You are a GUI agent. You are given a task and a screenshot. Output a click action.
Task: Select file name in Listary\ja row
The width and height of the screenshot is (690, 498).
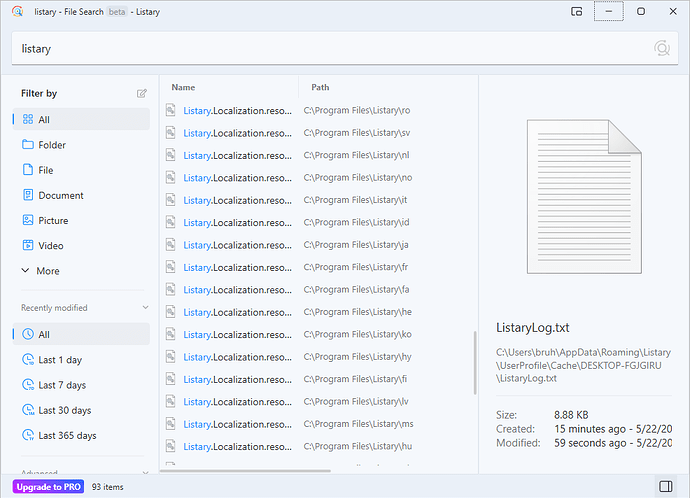pos(238,245)
